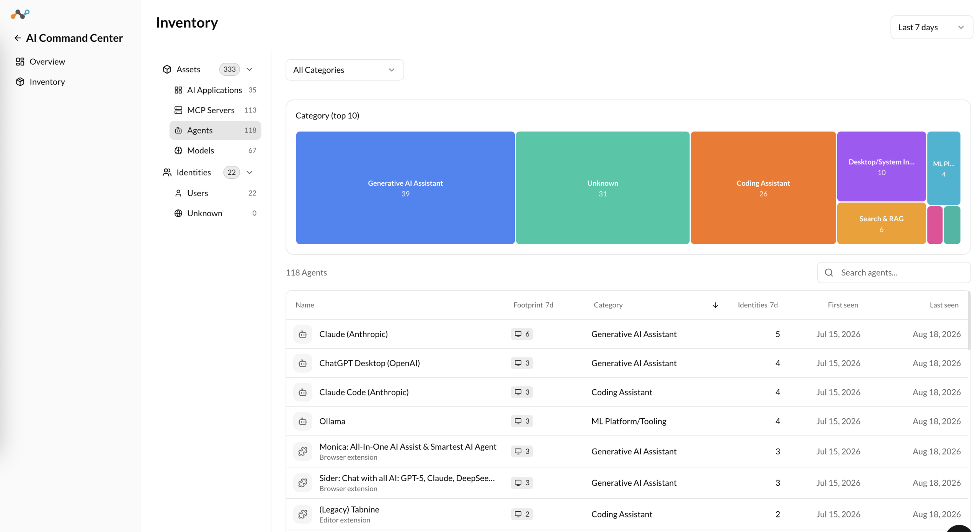Click the table vertical scrollbar
Screen dimensions: 980x532
969,321
